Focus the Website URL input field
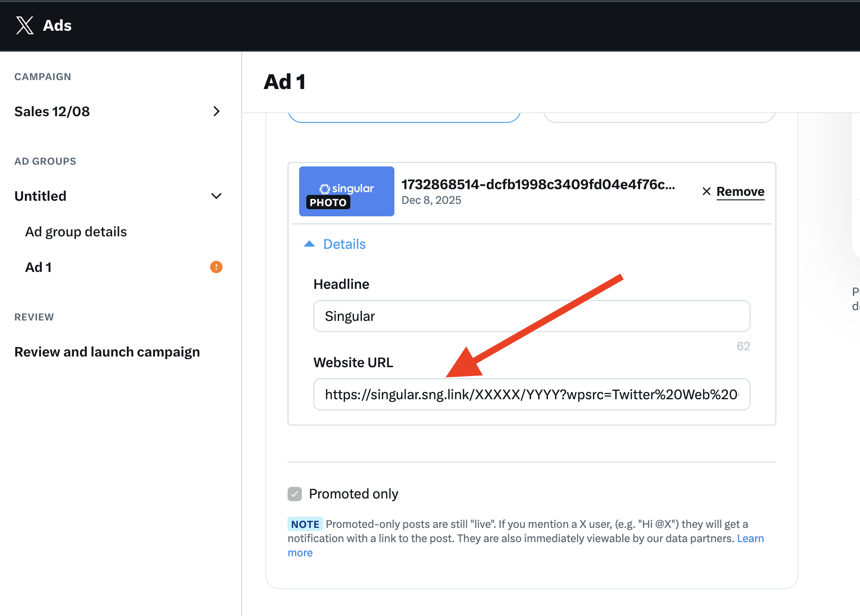Screen dimensions: 860x616 (x=532, y=394)
